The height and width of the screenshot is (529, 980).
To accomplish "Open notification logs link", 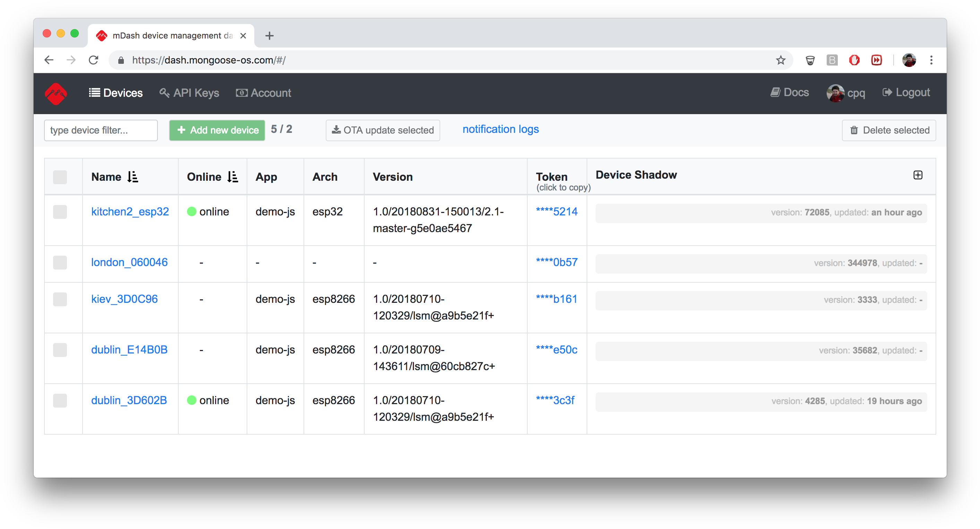I will click(500, 129).
